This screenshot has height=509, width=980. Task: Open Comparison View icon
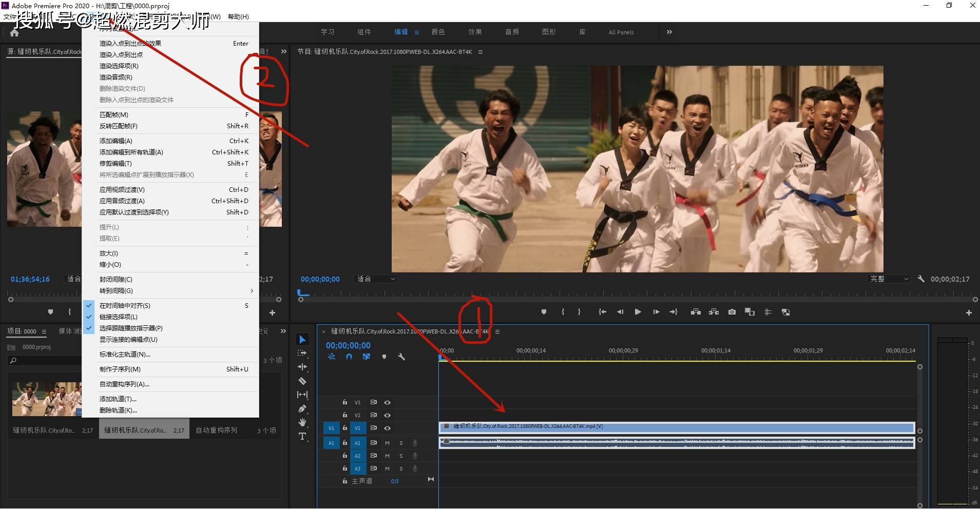750,312
